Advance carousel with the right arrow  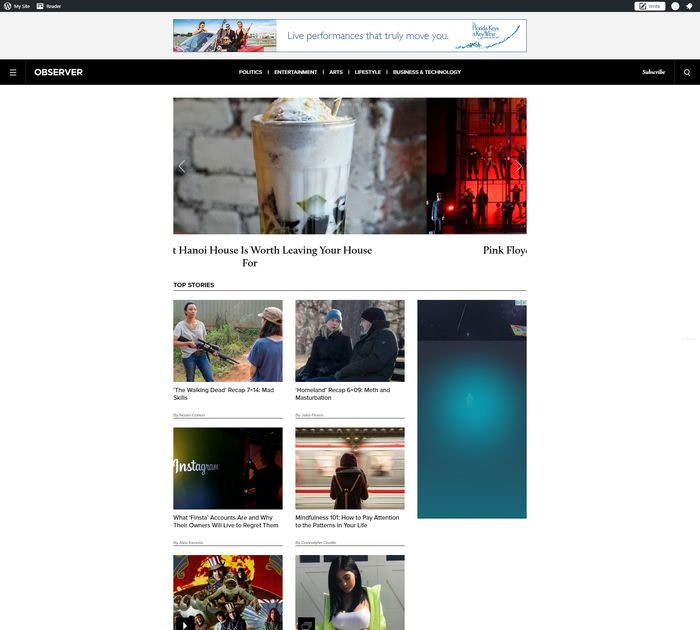point(518,167)
